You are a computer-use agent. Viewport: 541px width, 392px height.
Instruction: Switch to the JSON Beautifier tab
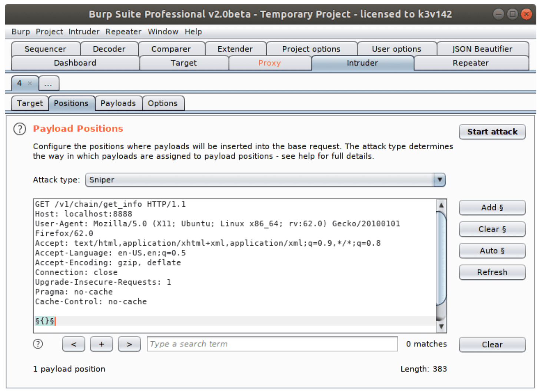[x=482, y=49]
